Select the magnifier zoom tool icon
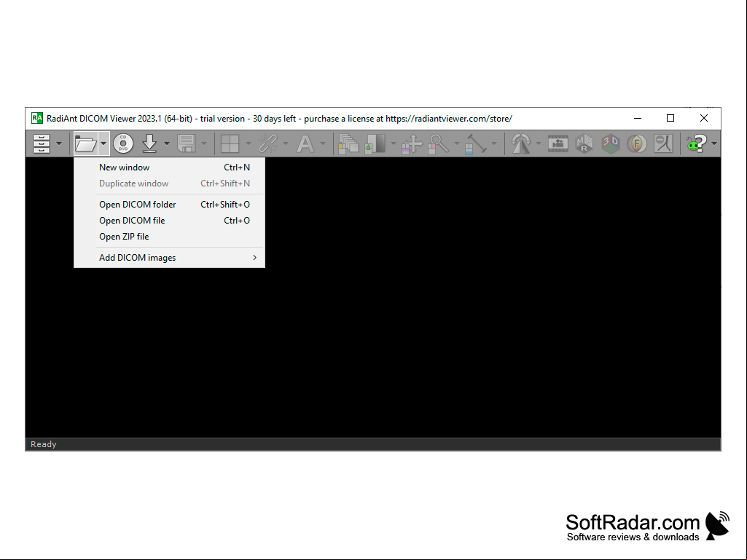Image resolution: width=747 pixels, height=560 pixels. point(439,143)
